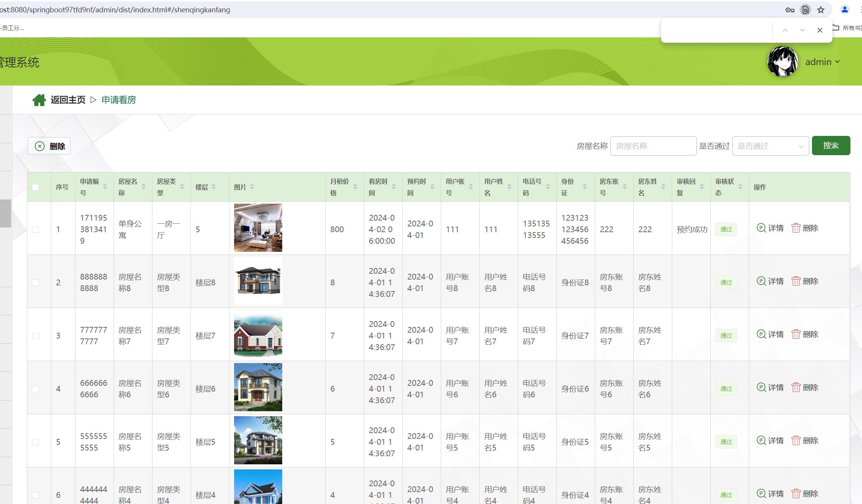Toggle the select-all header checkbox
Image resolution: width=862 pixels, height=504 pixels.
pos(35,187)
